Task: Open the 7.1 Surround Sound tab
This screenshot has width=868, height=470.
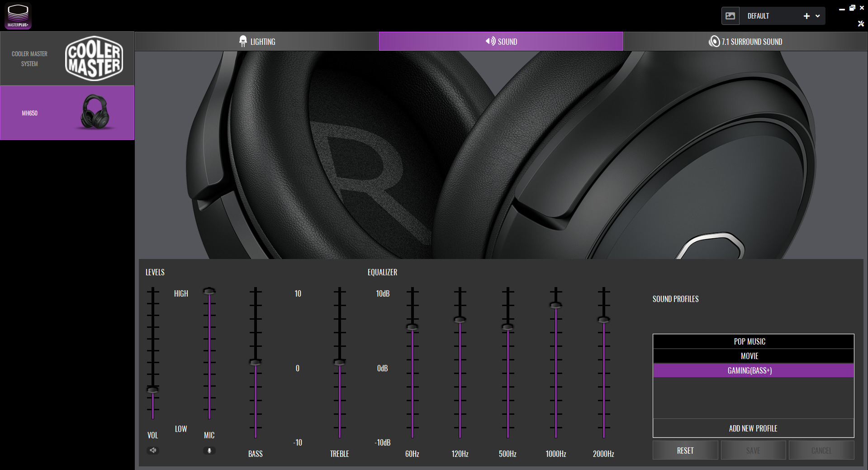Action: coord(745,42)
